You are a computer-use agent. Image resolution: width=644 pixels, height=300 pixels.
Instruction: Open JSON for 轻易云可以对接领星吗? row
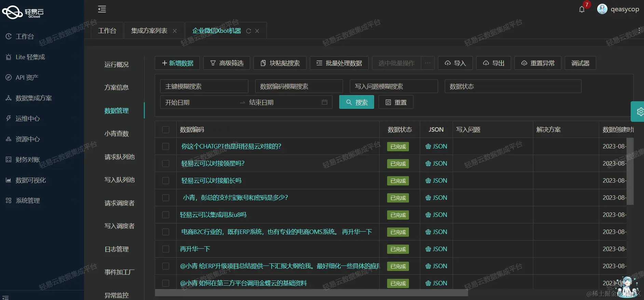[x=436, y=164]
